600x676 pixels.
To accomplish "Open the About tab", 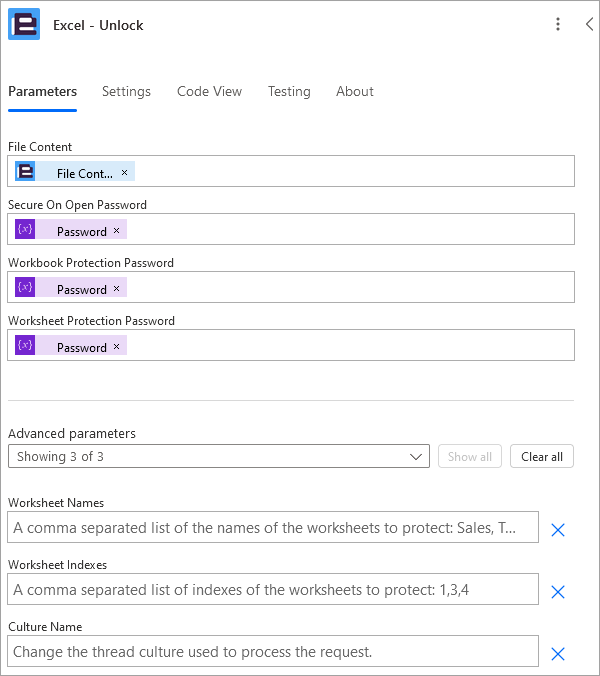I will coord(355,91).
